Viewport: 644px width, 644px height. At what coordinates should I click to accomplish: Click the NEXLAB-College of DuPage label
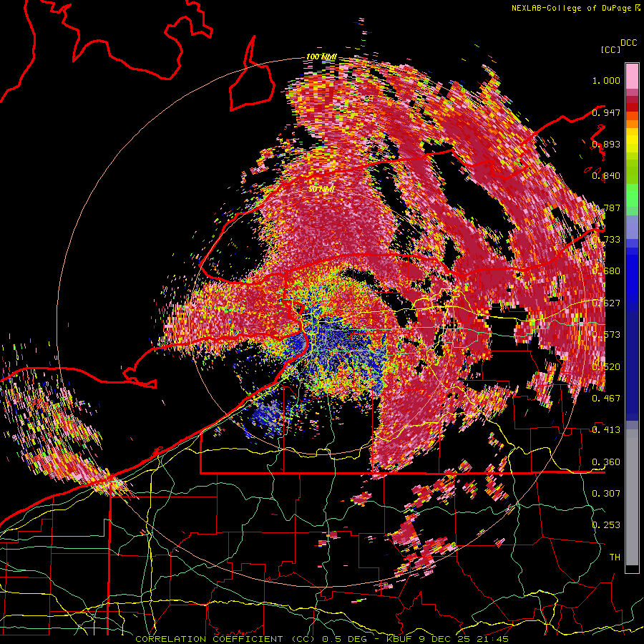571,8
